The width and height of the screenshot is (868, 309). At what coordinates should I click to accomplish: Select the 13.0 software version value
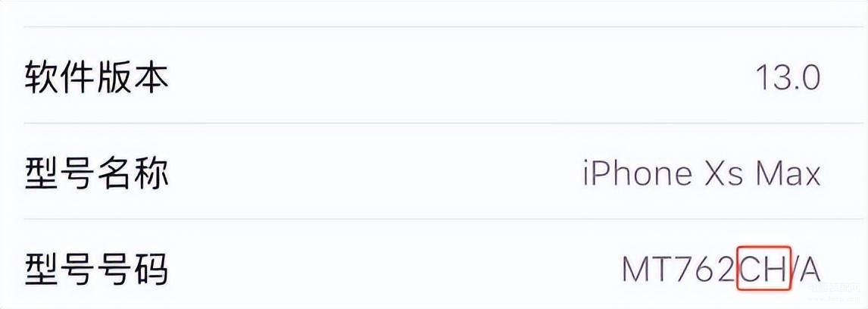788,78
